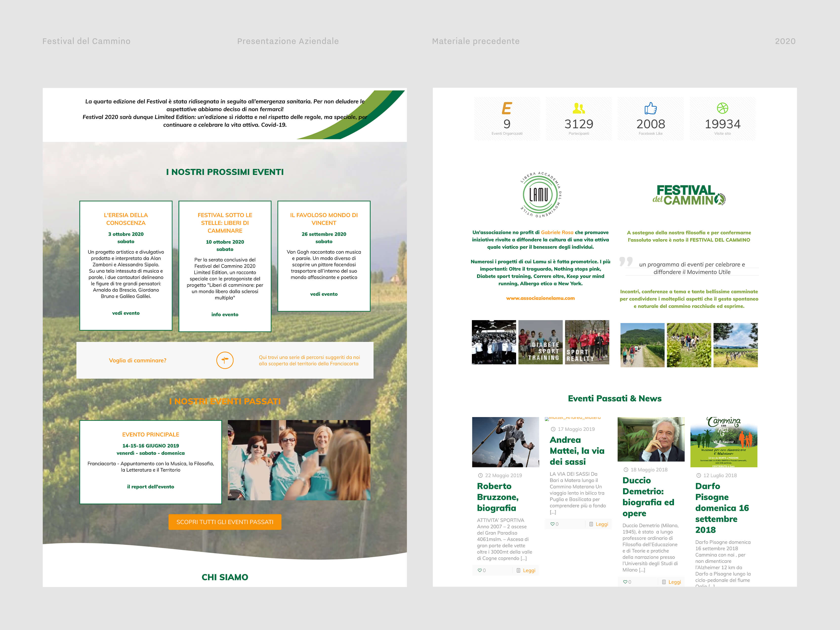
Task: Open 'info evento' for Festival sotto le stelle
Action: coord(225,315)
